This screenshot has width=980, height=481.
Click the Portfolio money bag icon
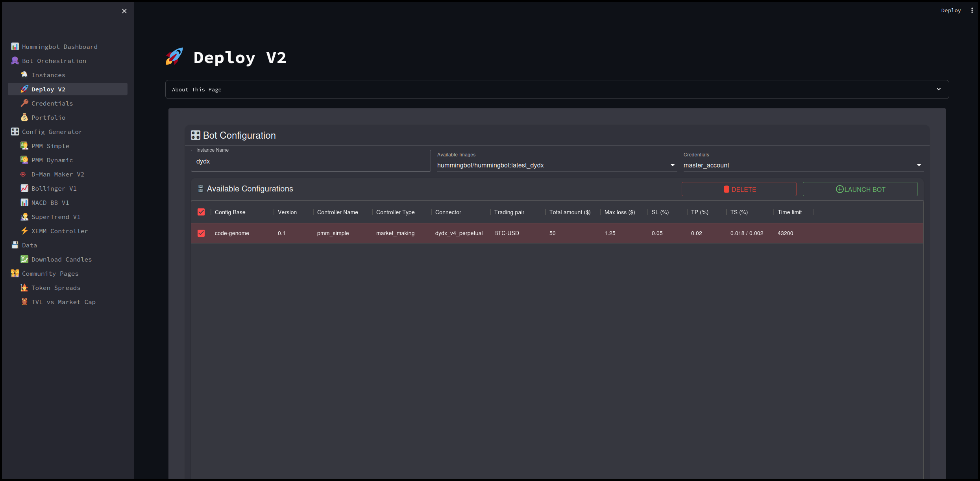click(x=24, y=117)
